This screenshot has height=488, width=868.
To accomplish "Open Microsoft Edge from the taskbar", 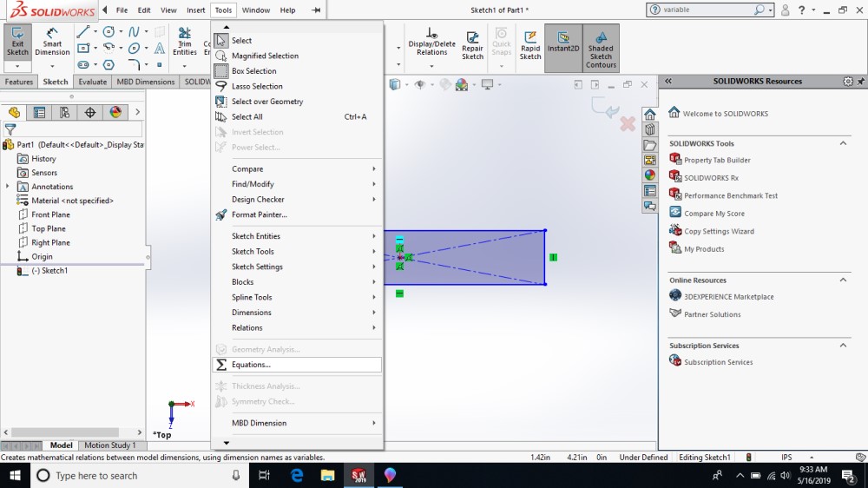I will click(297, 476).
